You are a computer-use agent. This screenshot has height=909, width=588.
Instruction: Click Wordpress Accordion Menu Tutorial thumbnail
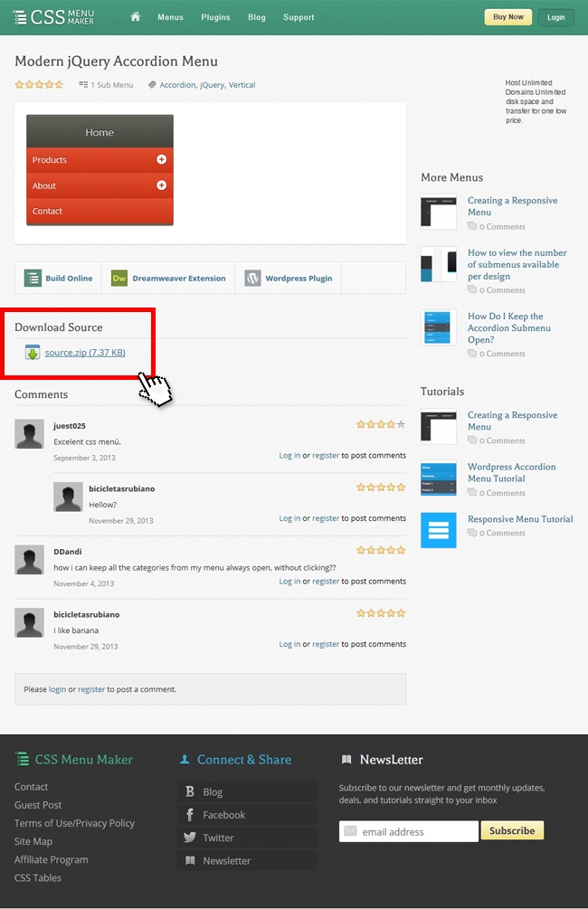(439, 478)
